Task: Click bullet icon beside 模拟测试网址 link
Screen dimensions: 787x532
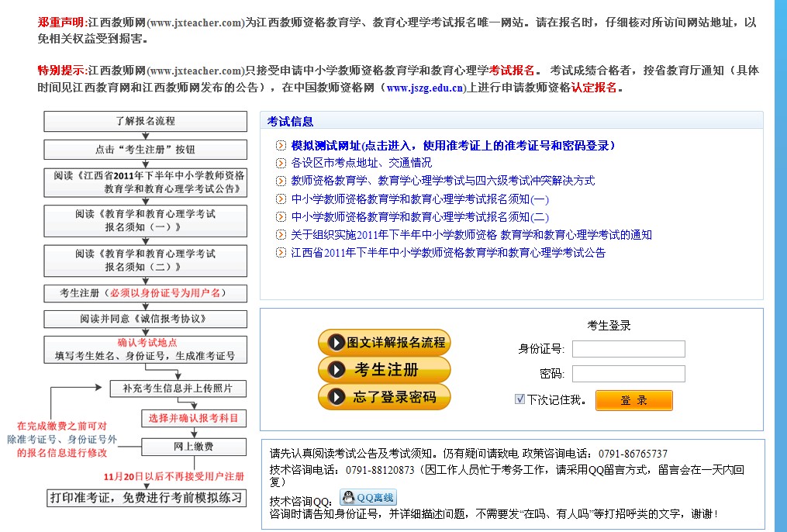Action: point(281,146)
